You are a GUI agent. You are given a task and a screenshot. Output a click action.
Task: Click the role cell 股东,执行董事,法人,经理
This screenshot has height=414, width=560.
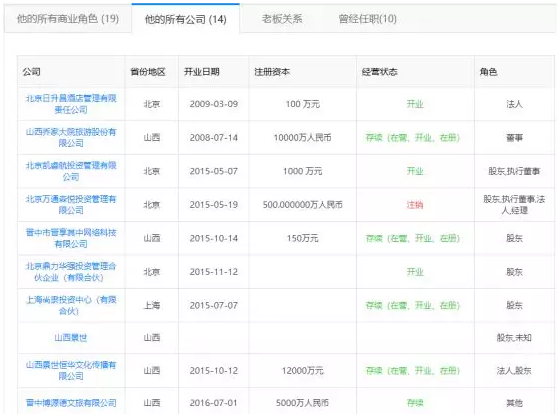point(514,205)
